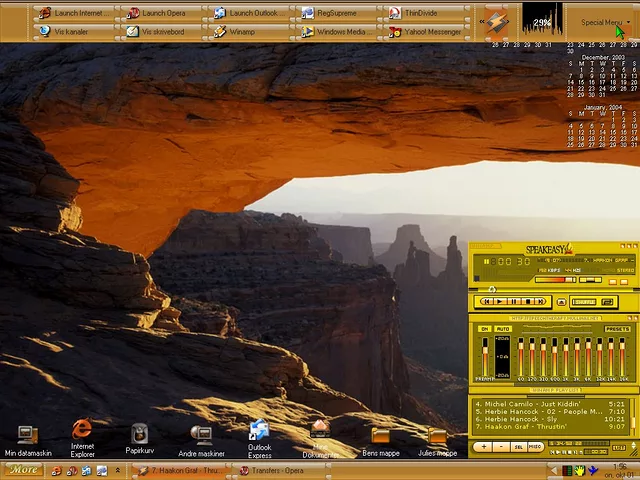
Task: Adjust the Winamp volume slider
Action: tap(556, 280)
